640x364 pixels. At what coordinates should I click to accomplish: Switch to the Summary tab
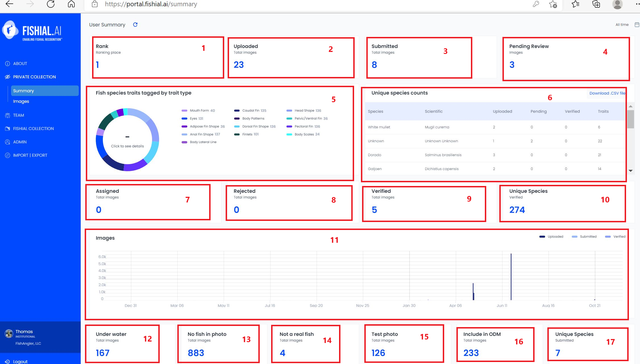(x=24, y=91)
